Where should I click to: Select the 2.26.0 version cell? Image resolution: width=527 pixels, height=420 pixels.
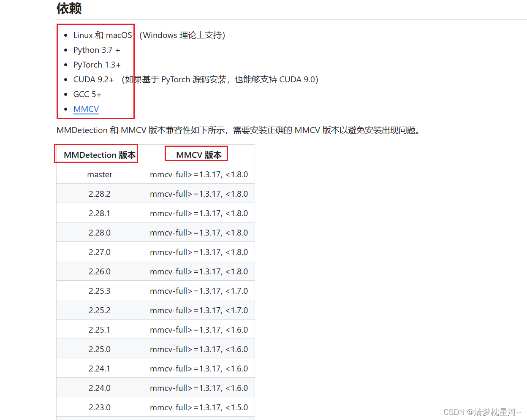pyautogui.click(x=100, y=271)
